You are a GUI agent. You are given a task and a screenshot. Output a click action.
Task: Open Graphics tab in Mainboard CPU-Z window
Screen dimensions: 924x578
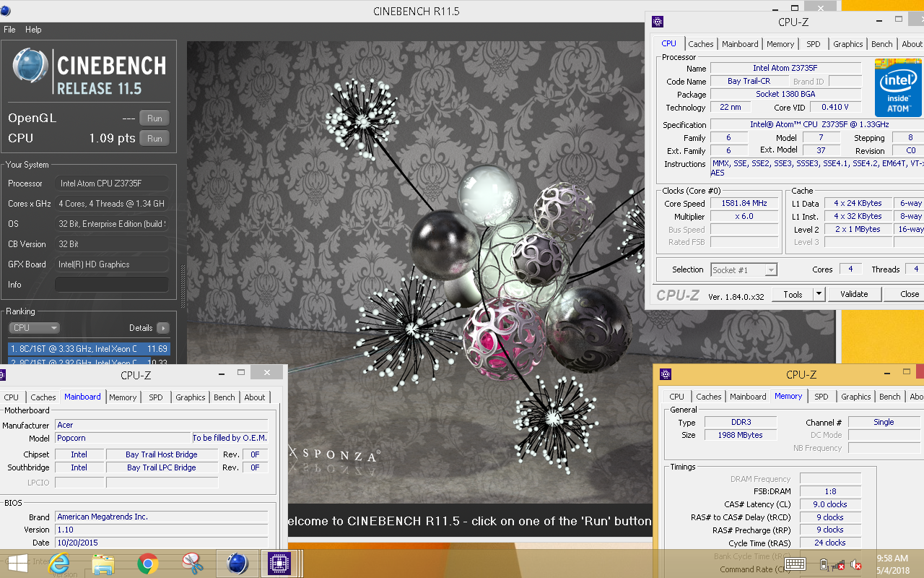(190, 397)
